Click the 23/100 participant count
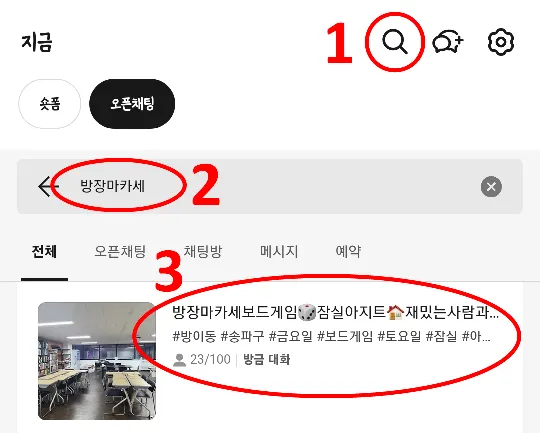The height and width of the screenshot is (433, 540). tap(210, 359)
